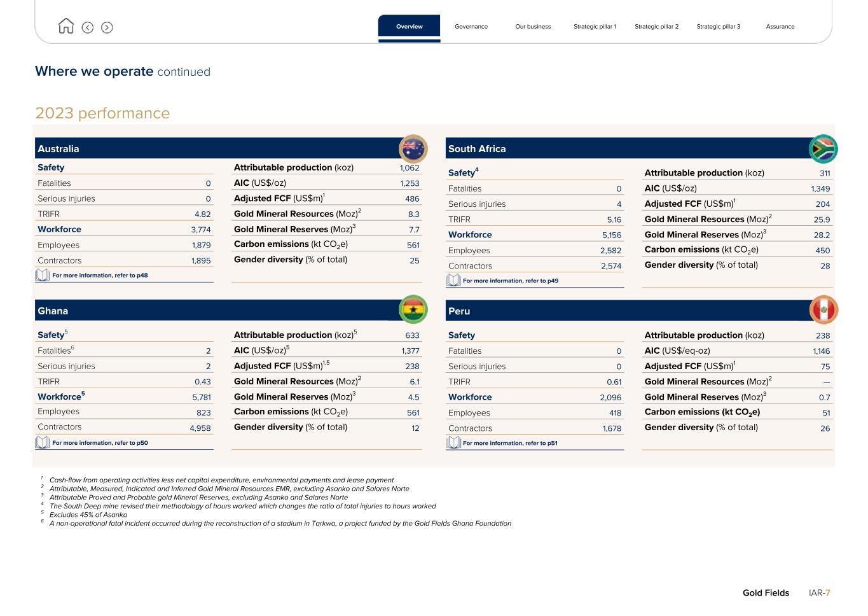Select Strategic pillar 2 tab
Image resolution: width=868 pixels, height=616 pixels.
point(656,27)
